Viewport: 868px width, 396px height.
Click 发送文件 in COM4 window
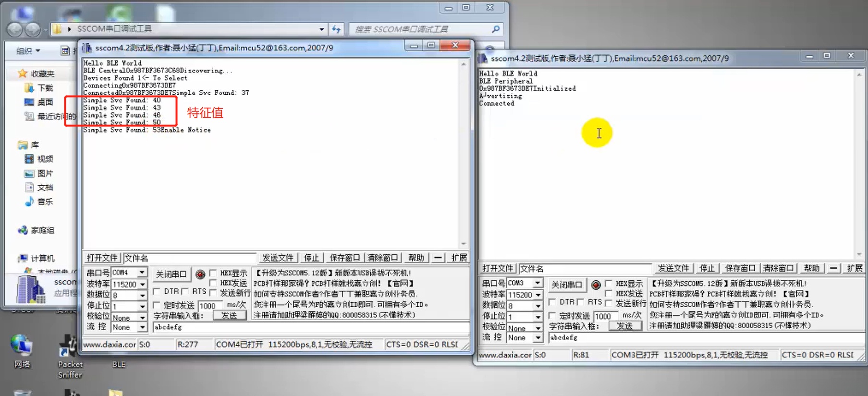[x=278, y=258]
